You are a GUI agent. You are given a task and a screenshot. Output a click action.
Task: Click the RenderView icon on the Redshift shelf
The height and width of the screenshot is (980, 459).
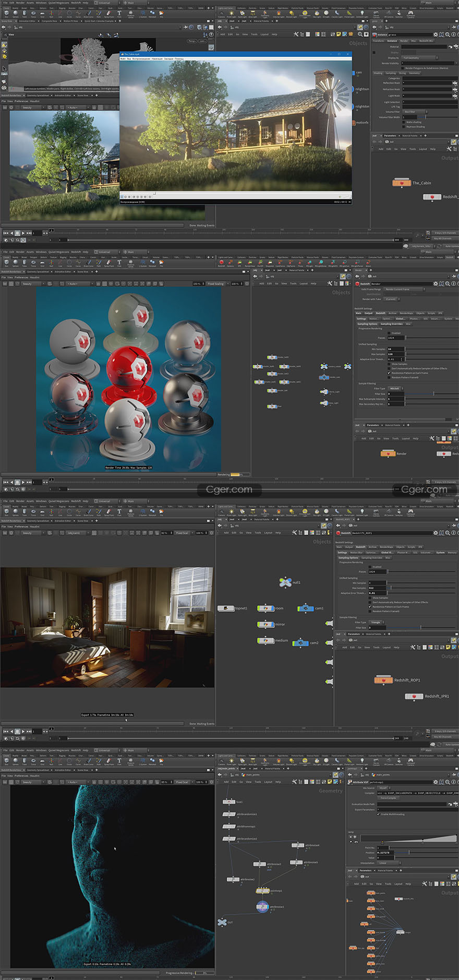[250, 263]
